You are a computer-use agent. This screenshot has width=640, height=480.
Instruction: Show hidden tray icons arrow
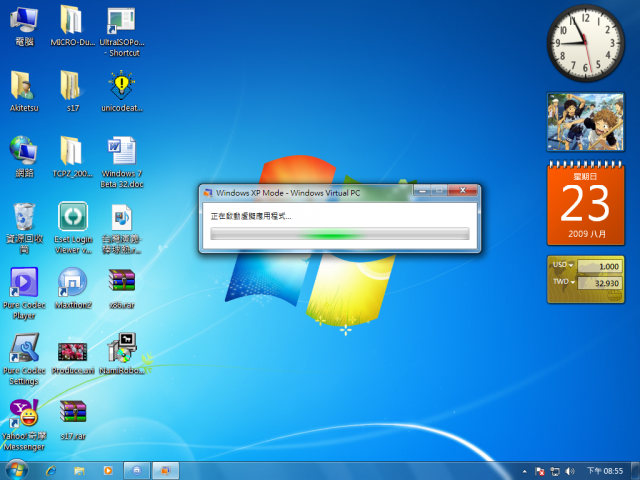524,471
